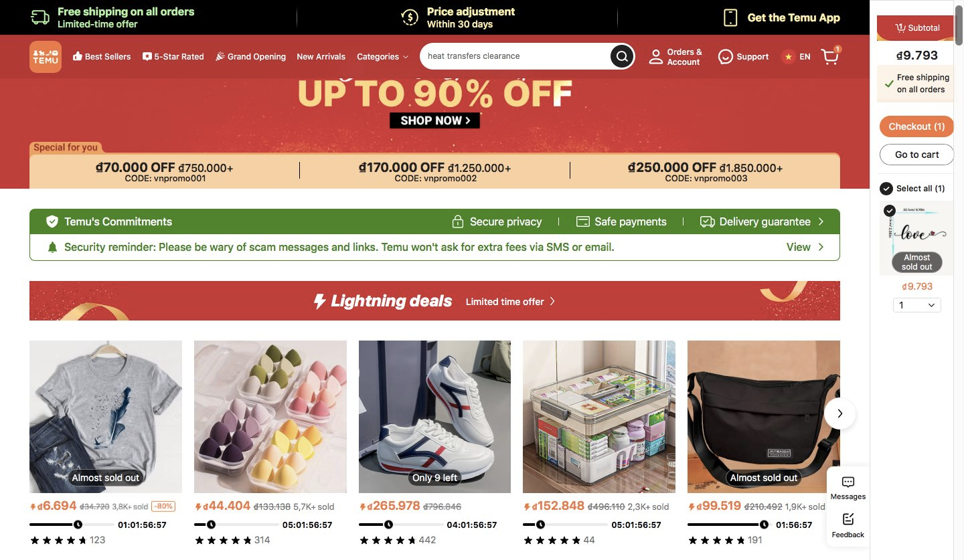Toggle the Select all checkbox
Viewport: 964px width, 560px height.
click(x=886, y=189)
